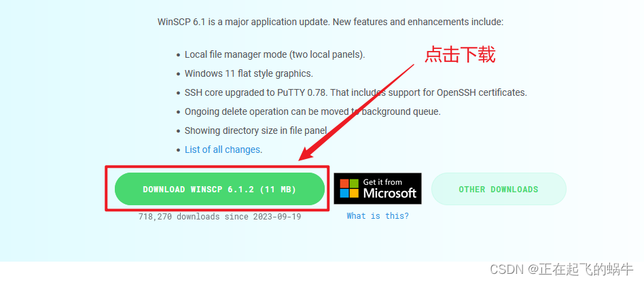
Task: Select the '718,270 downloads since 2023-09-19' text
Action: [x=219, y=216]
